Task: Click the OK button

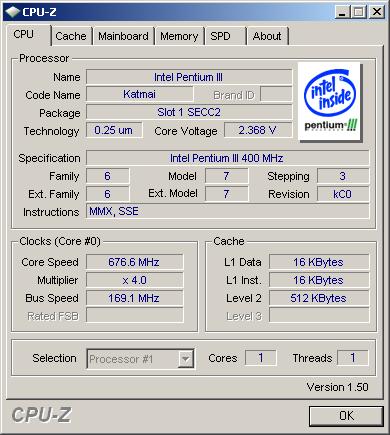Action: click(346, 416)
